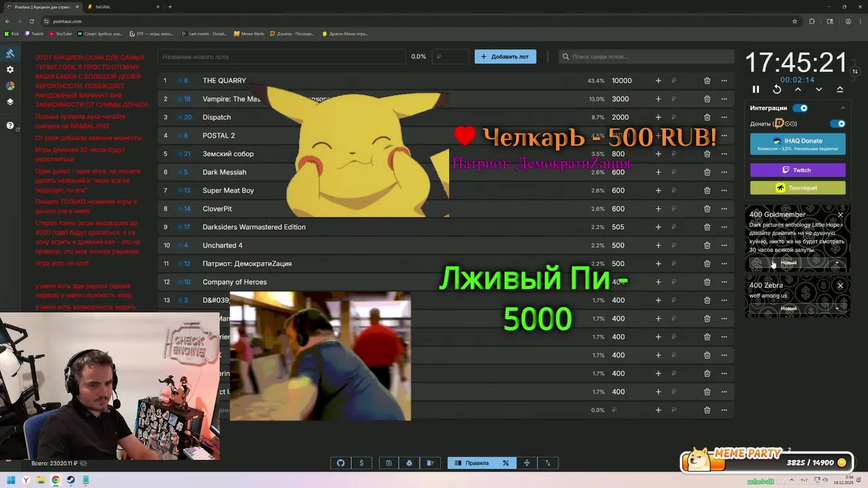The height and width of the screenshot is (488, 868).
Task: Open the settings gear in sidebar
Action: tap(10, 70)
